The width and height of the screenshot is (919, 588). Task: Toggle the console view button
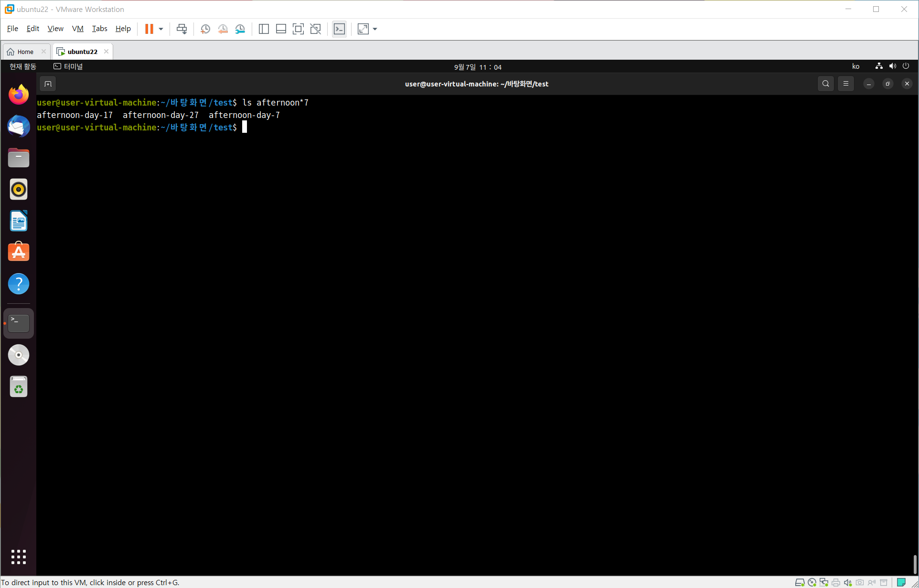pyautogui.click(x=339, y=29)
